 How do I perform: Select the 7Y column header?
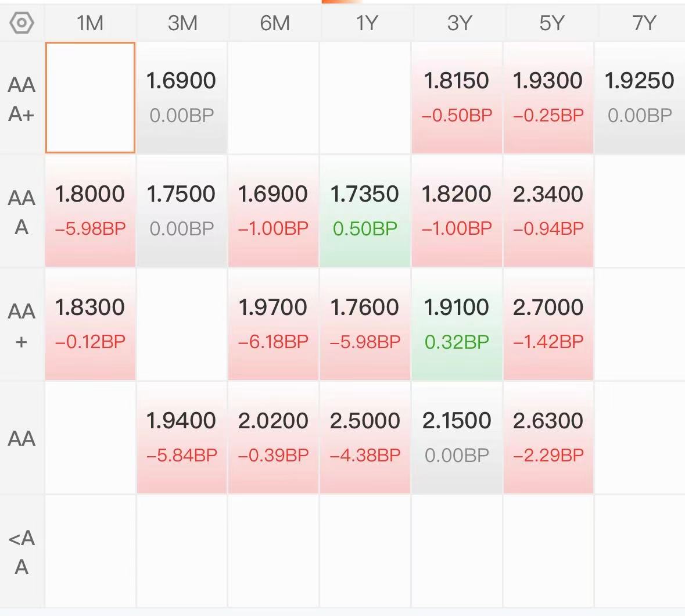[643, 23]
